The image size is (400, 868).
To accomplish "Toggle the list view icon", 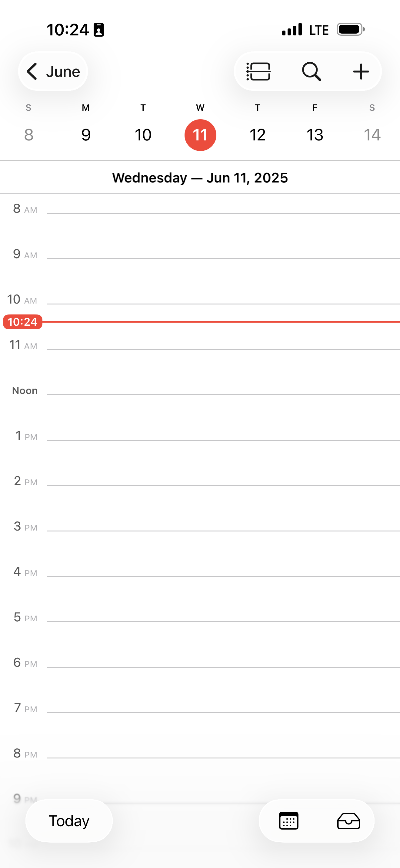I will [258, 71].
